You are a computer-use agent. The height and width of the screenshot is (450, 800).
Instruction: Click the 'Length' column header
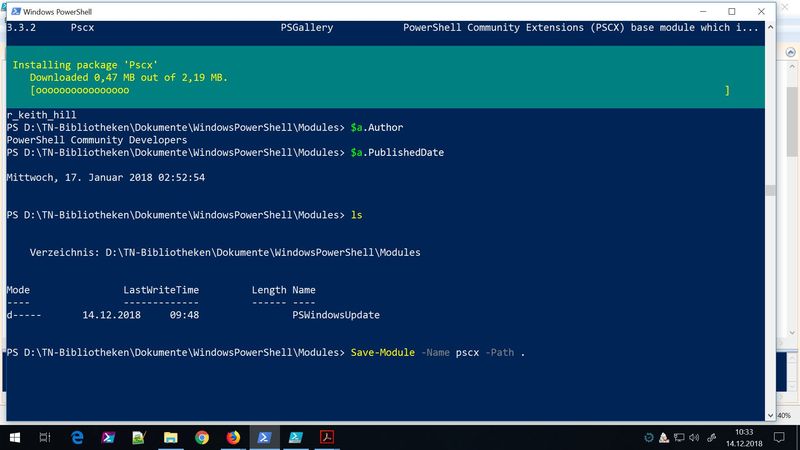[269, 290]
